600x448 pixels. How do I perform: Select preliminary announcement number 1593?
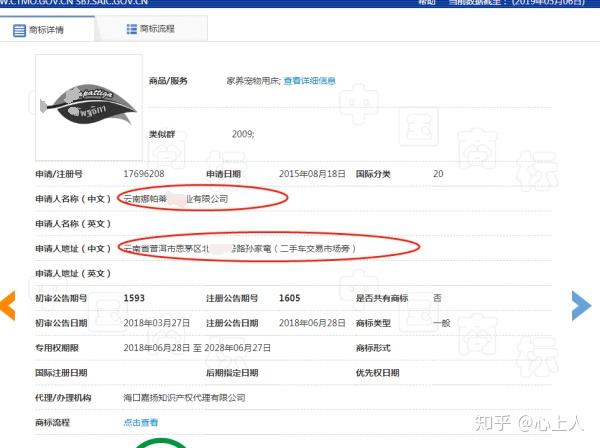(x=134, y=298)
